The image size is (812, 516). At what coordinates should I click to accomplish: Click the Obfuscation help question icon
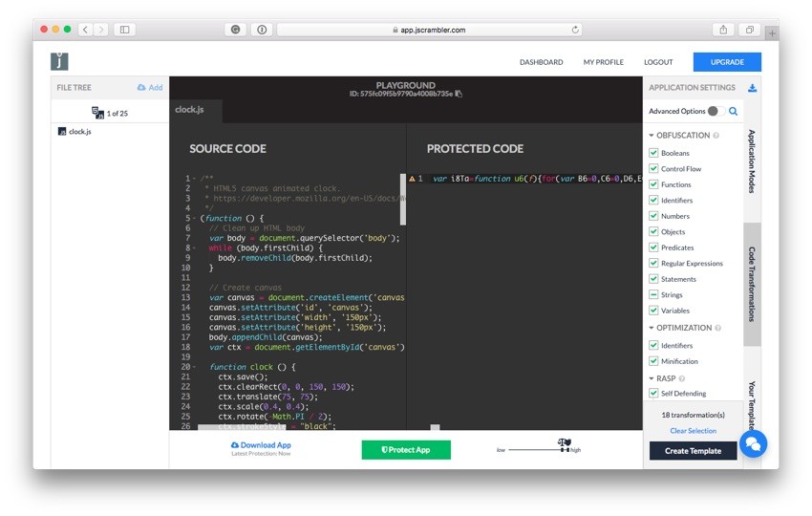[x=716, y=136]
